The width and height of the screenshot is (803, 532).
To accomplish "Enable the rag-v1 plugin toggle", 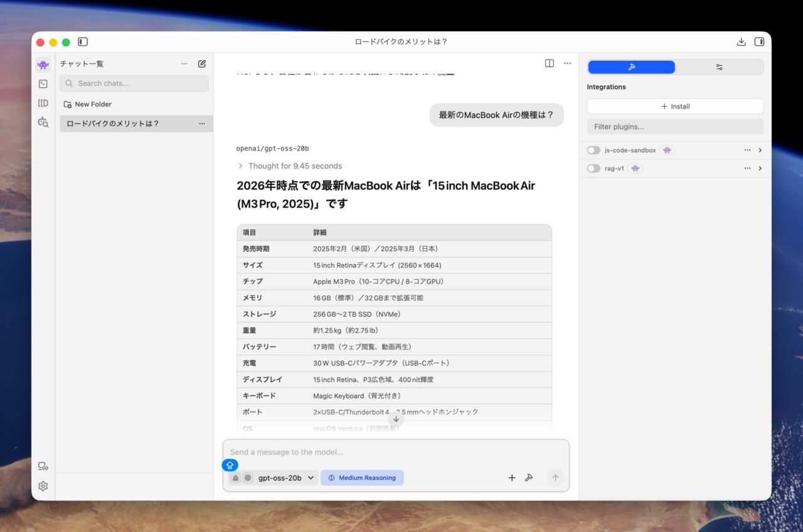I will (593, 169).
